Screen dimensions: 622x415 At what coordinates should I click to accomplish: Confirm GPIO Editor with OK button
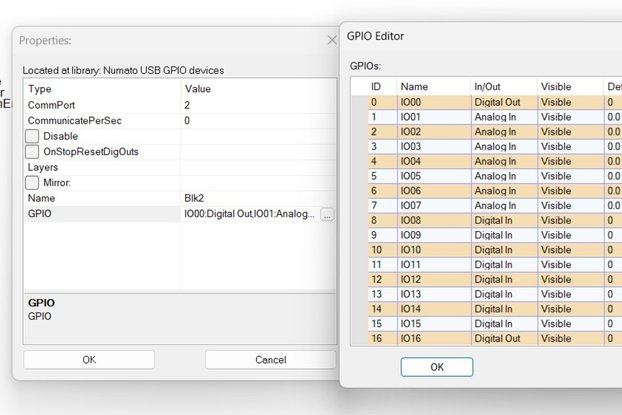[436, 367]
